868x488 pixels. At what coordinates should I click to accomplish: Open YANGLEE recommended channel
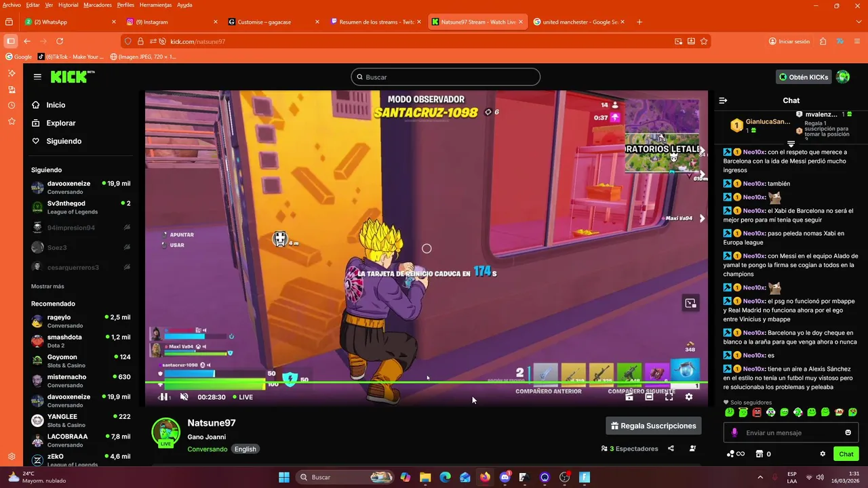click(x=81, y=421)
